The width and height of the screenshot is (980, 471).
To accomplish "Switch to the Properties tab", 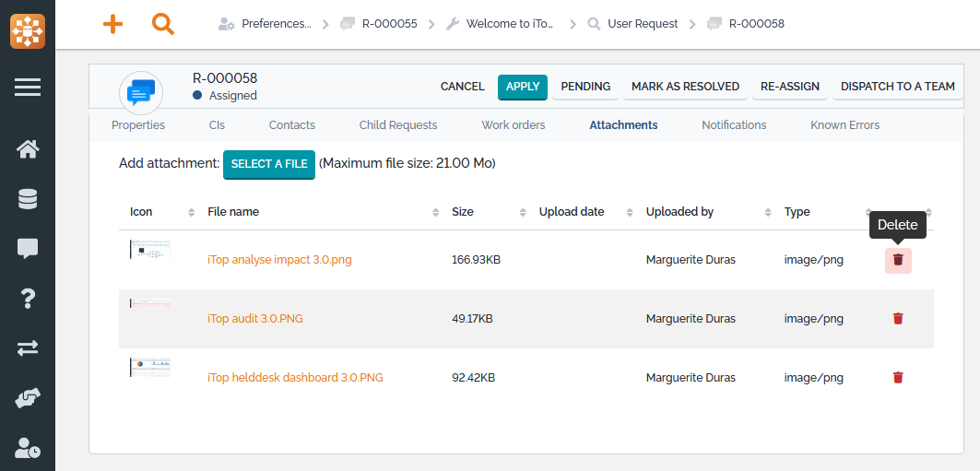I will pos(138,125).
